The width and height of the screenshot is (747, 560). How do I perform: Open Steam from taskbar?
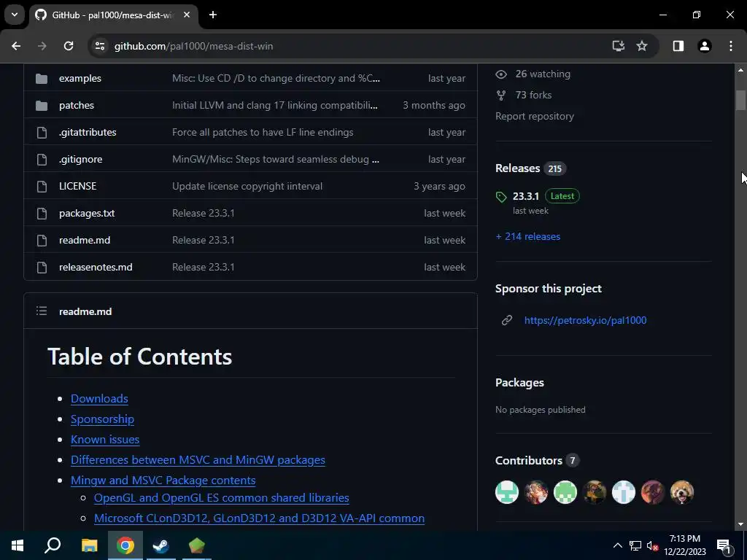pyautogui.click(x=160, y=545)
